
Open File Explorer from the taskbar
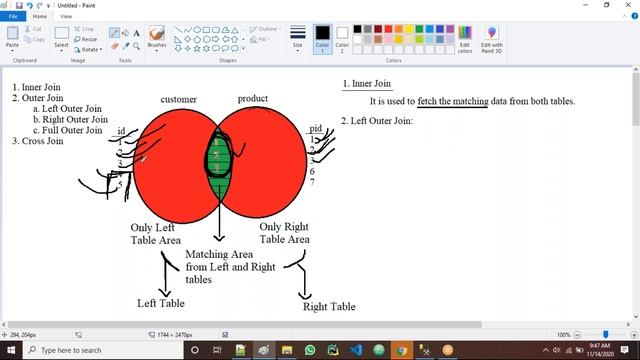coord(287,350)
